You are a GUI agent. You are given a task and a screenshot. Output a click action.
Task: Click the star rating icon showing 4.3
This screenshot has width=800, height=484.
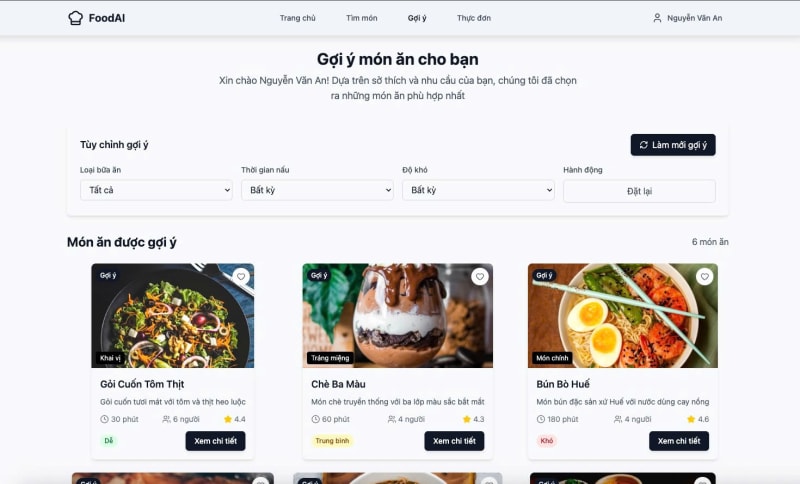(466, 419)
